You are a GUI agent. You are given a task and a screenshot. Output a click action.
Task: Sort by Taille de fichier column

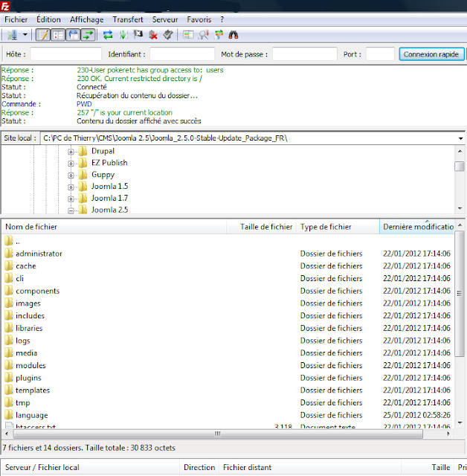262,227
